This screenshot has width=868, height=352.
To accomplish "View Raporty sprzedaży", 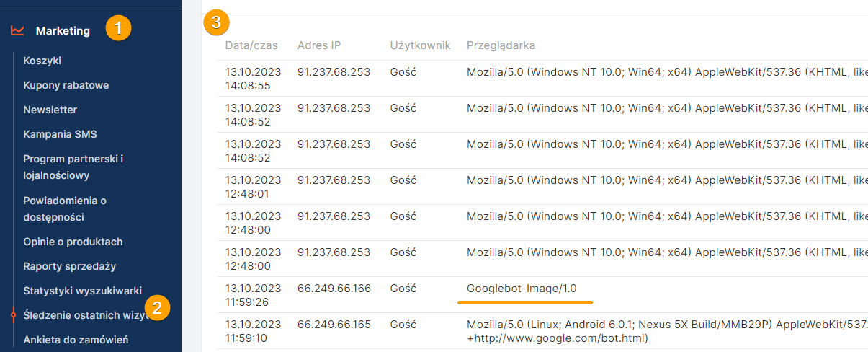I will point(69,266).
